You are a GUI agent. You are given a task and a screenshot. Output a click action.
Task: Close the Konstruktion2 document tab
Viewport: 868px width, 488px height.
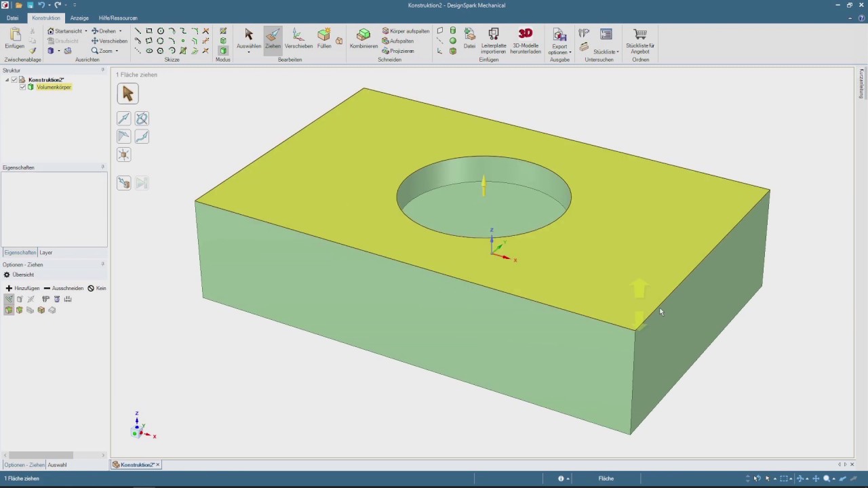click(157, 465)
